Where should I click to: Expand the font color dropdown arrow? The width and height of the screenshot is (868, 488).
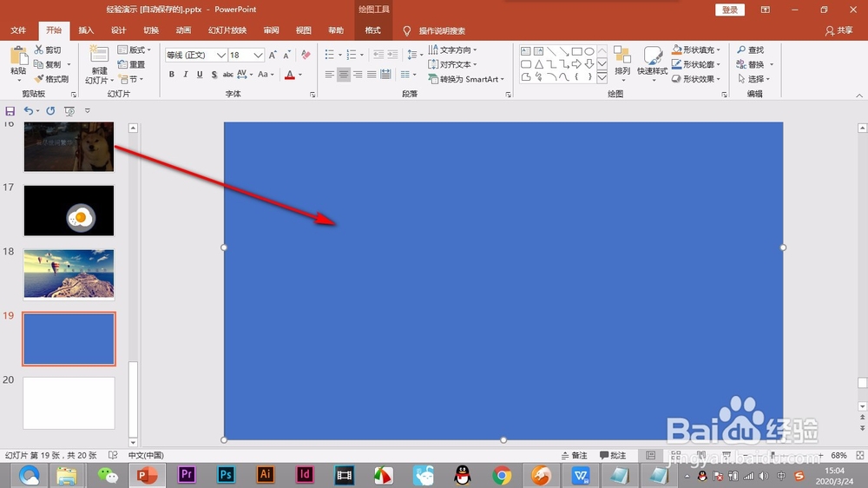[300, 74]
